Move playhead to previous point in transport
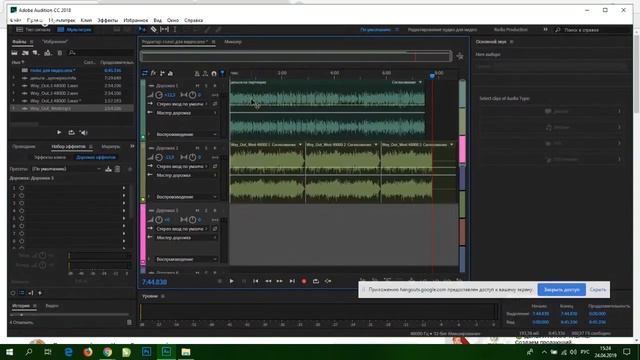Screen dimensions: 640x360 (256, 281)
